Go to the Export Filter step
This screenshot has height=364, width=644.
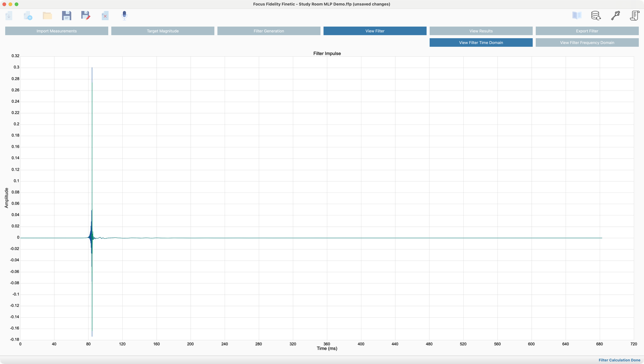coord(587,31)
